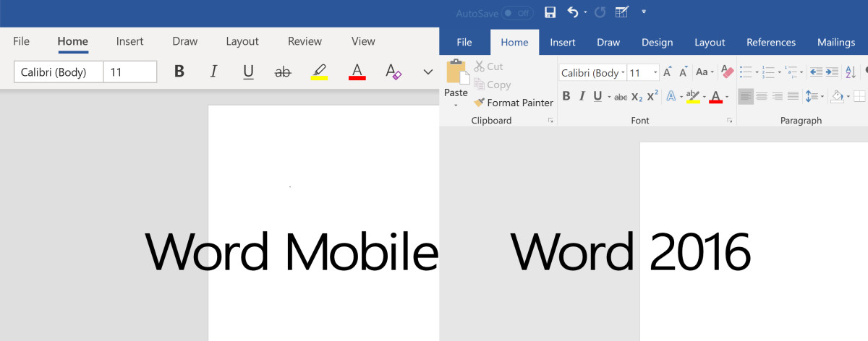Click the yellow highlight color in Word Mobile
Viewport: 868px width, 341px height.
[319, 72]
